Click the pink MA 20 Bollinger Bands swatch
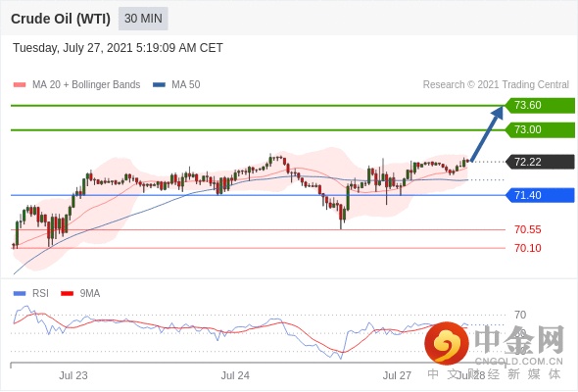The image size is (578, 392). (20, 85)
